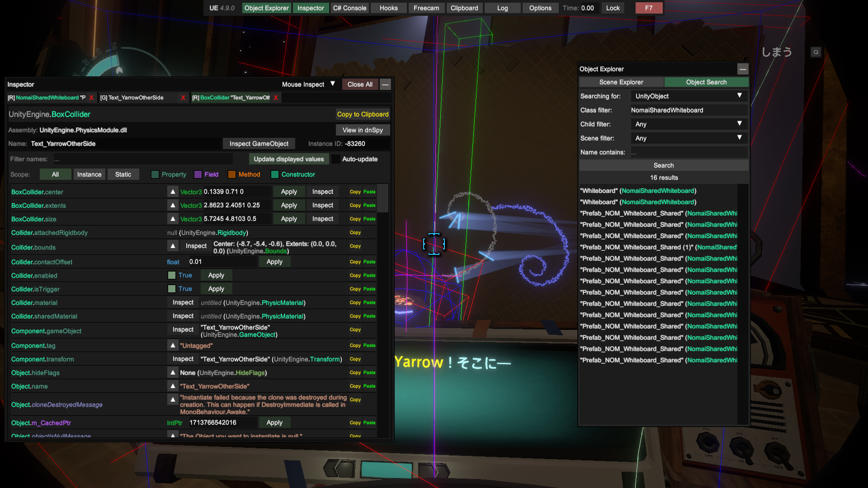Open the Mouse Inspect dropdown
Image resolution: width=868 pixels, height=488 pixels.
pos(308,84)
